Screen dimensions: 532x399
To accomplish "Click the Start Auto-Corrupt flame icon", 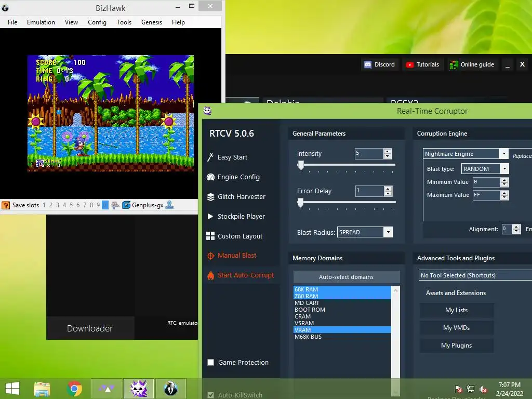I will (211, 275).
